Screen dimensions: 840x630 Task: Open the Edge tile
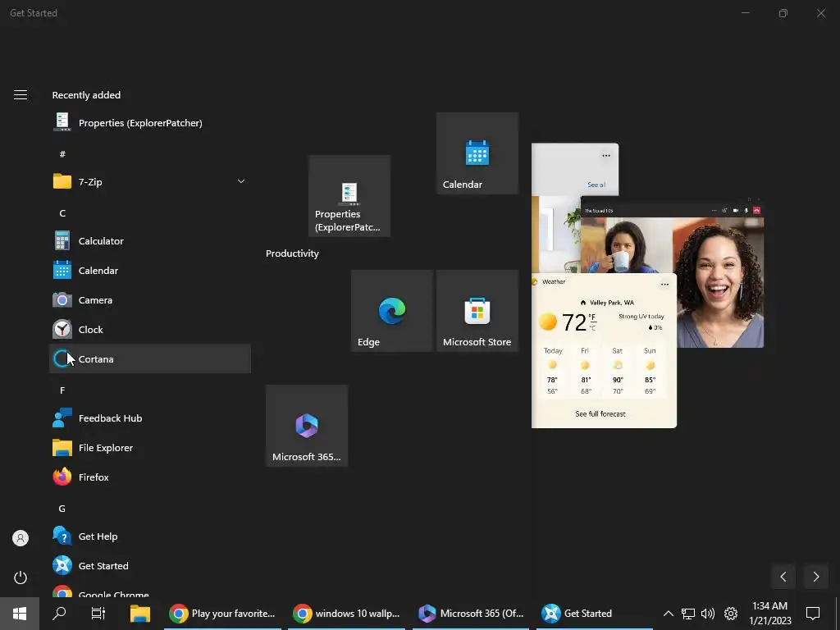(x=392, y=311)
